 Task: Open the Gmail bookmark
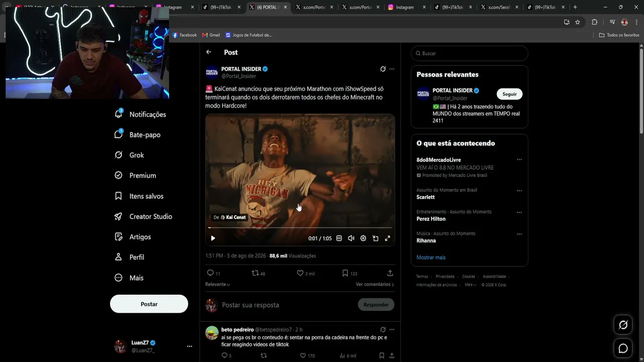211,35
